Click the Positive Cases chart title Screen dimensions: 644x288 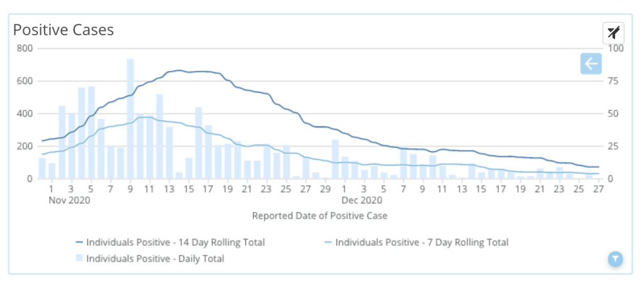(x=64, y=30)
